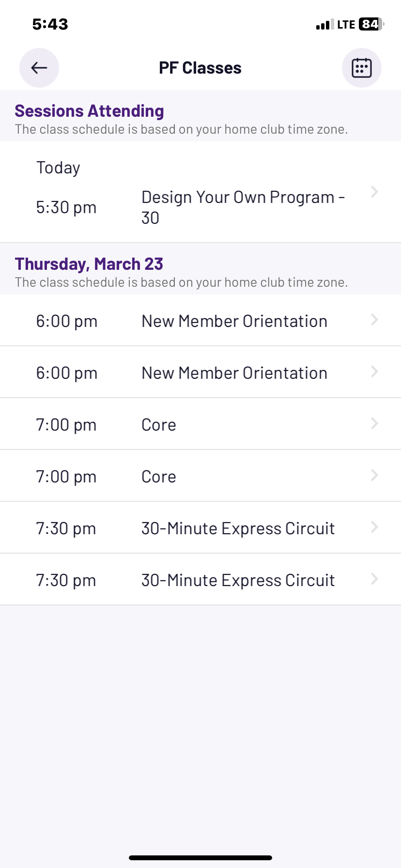Screen dimensions: 401x868
Task: Open the calendar date picker icon
Action: tap(361, 68)
